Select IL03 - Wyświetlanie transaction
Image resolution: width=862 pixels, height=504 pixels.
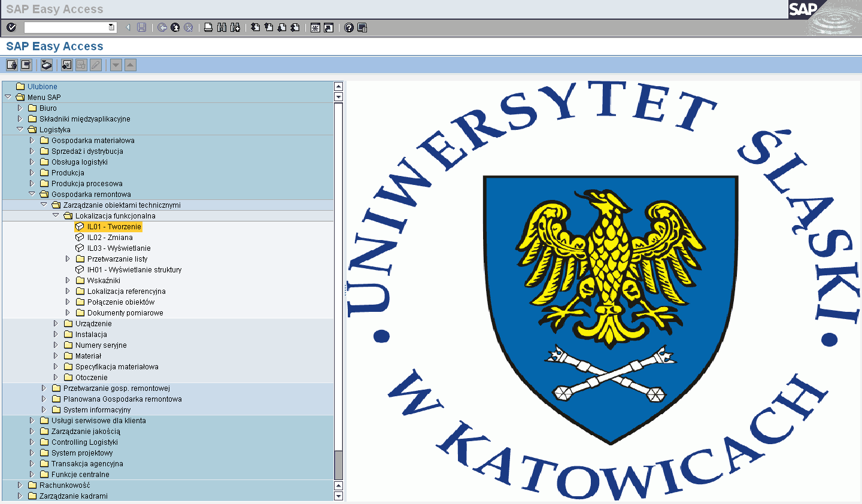coord(119,248)
